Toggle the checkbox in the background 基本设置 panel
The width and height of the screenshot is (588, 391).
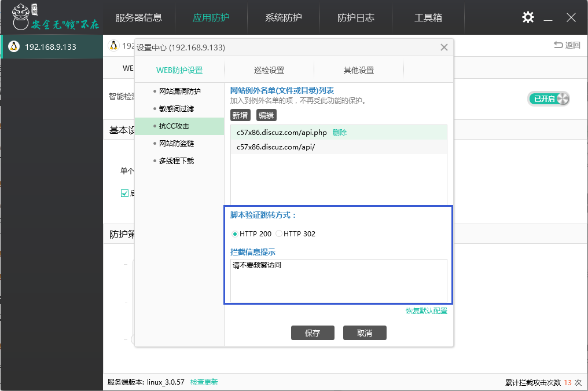(124, 193)
